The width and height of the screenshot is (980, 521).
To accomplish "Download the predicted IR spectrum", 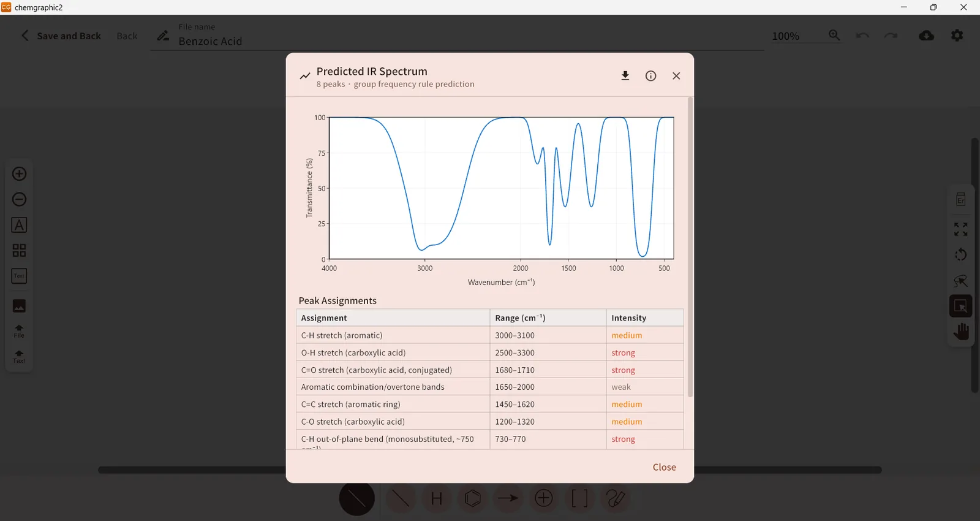I will click(x=625, y=75).
